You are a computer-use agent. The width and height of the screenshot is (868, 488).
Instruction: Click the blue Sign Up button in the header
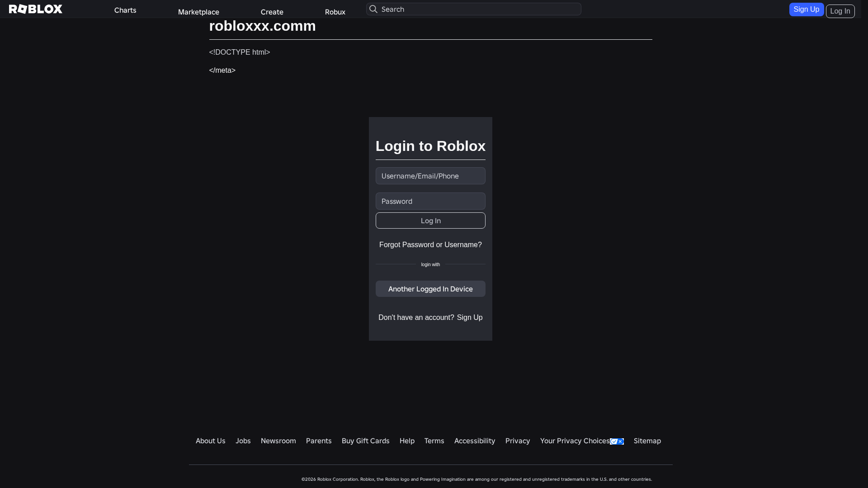pos(807,9)
